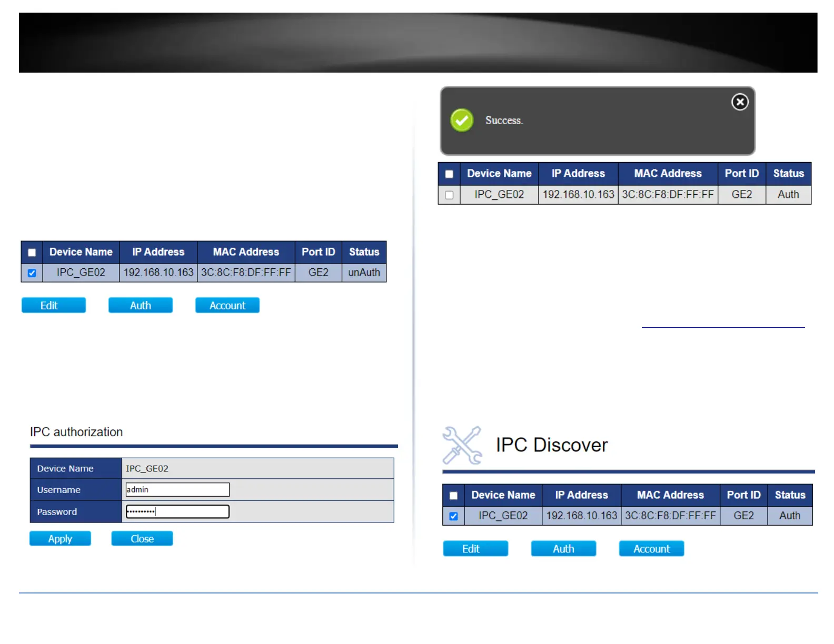The height and width of the screenshot is (644, 834).
Task: Click the IPC_GE02 name cell in the IPC Discover table
Action: pos(503,516)
